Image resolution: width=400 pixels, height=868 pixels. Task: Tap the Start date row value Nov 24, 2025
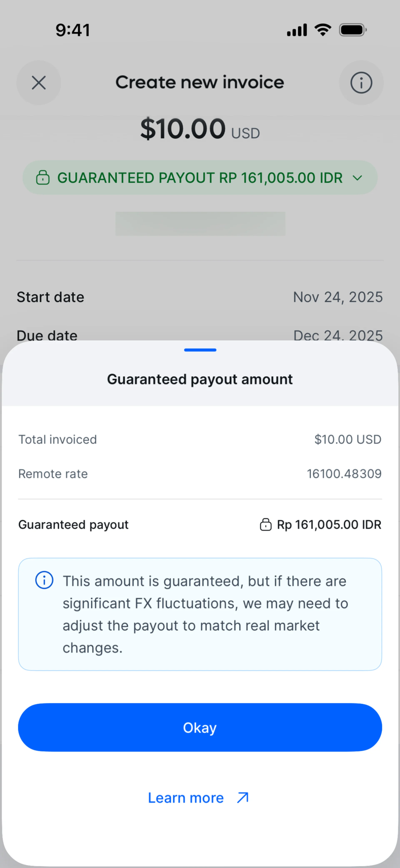(x=338, y=297)
